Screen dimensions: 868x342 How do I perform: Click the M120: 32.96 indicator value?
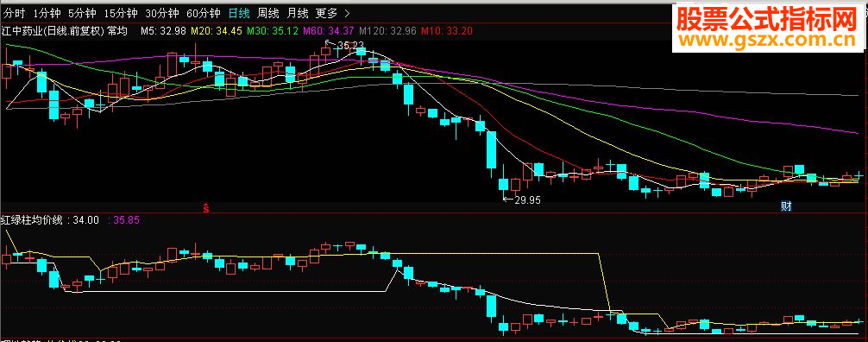(387, 32)
